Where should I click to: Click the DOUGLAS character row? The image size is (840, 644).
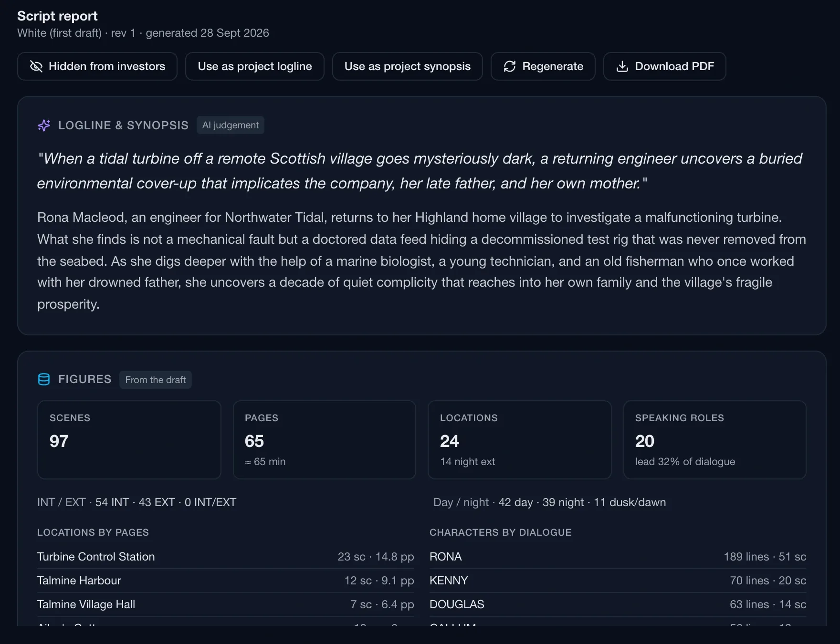coord(618,604)
